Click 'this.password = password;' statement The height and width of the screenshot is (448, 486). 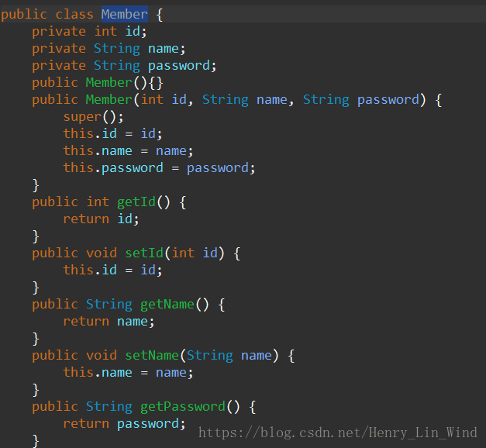160,168
